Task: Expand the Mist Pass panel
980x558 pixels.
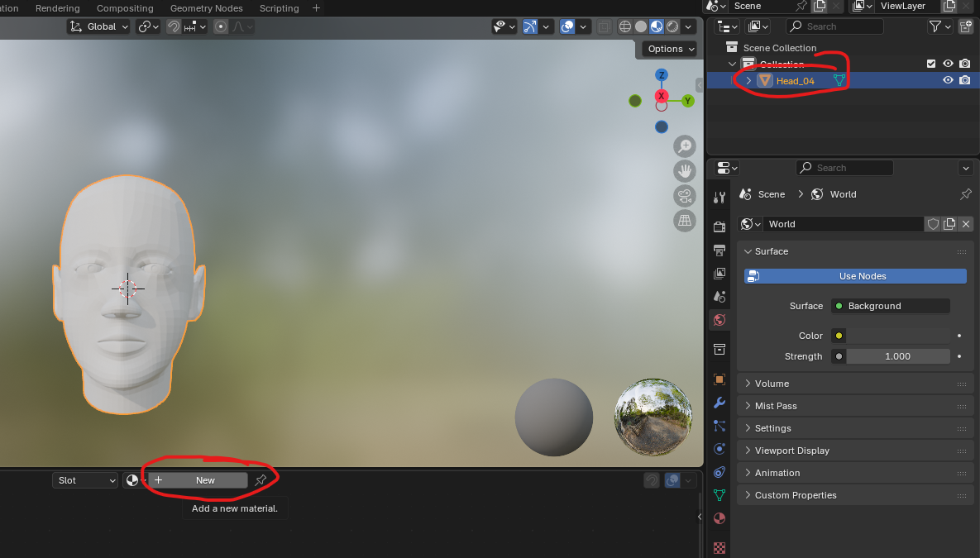Action: pos(855,406)
